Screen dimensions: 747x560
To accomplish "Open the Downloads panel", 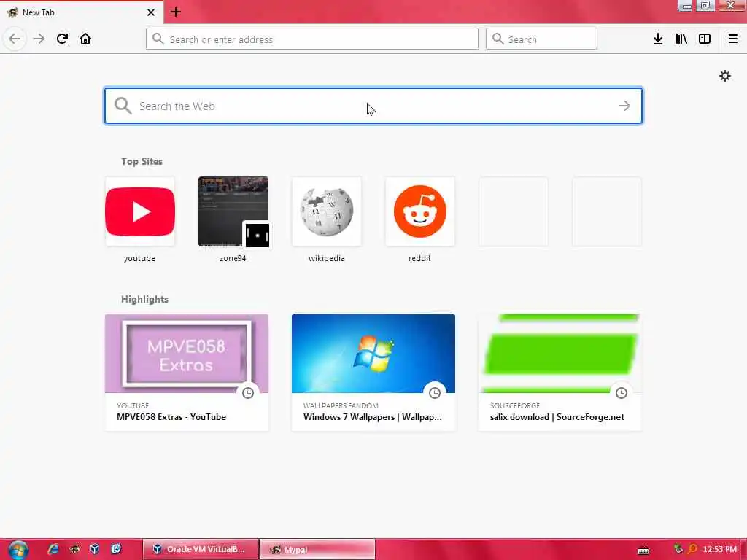I will pyautogui.click(x=658, y=39).
